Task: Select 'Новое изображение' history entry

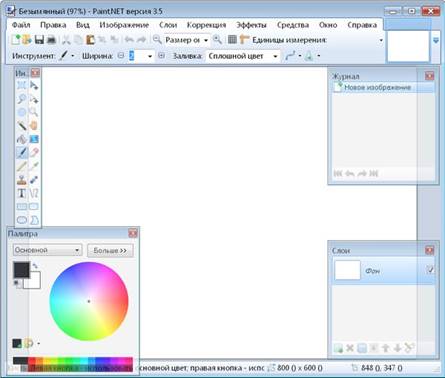Action: 383,88
